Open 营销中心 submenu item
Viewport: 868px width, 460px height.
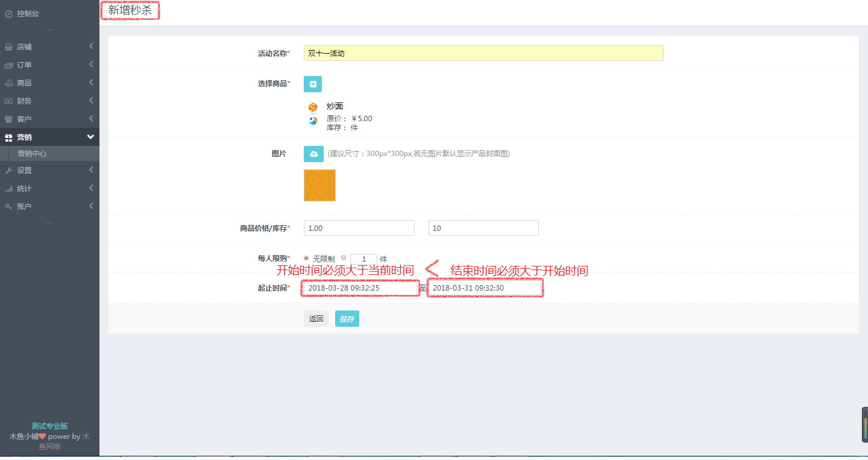point(32,154)
